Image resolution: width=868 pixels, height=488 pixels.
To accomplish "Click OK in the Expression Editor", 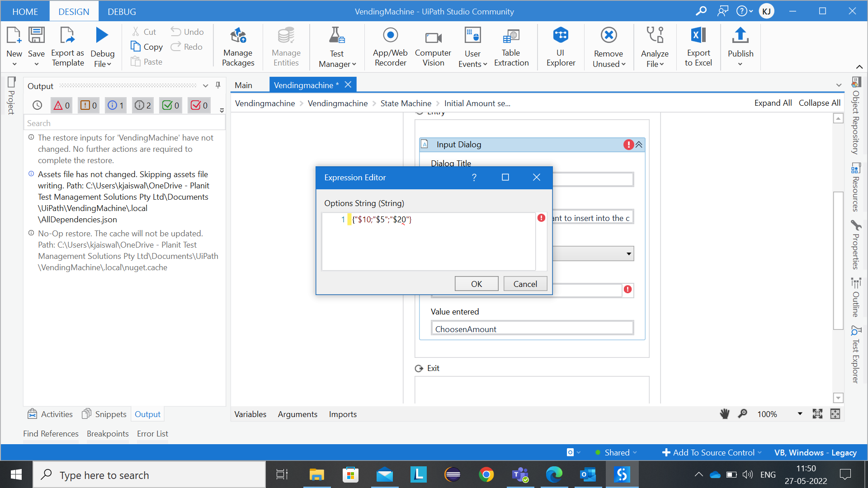I will pos(476,283).
